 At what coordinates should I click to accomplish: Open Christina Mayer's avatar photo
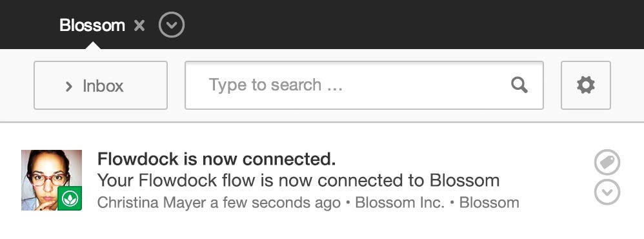pyautogui.click(x=52, y=180)
